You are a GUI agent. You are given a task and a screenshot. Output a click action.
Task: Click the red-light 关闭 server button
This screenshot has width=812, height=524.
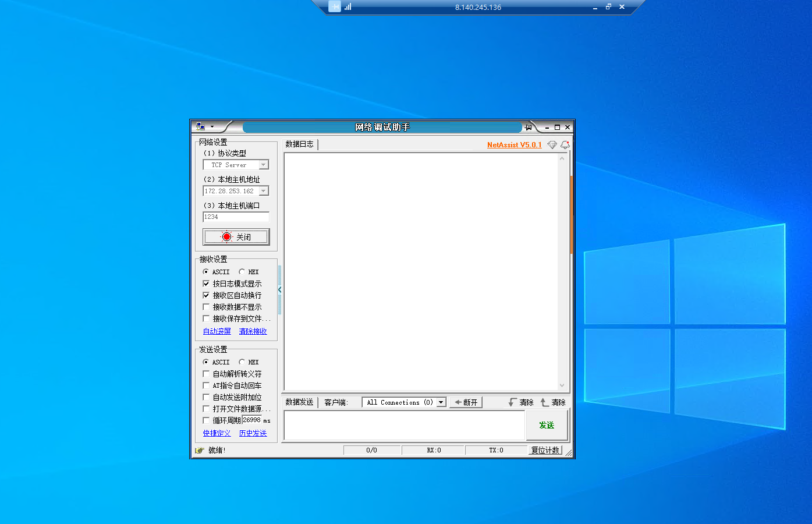236,237
